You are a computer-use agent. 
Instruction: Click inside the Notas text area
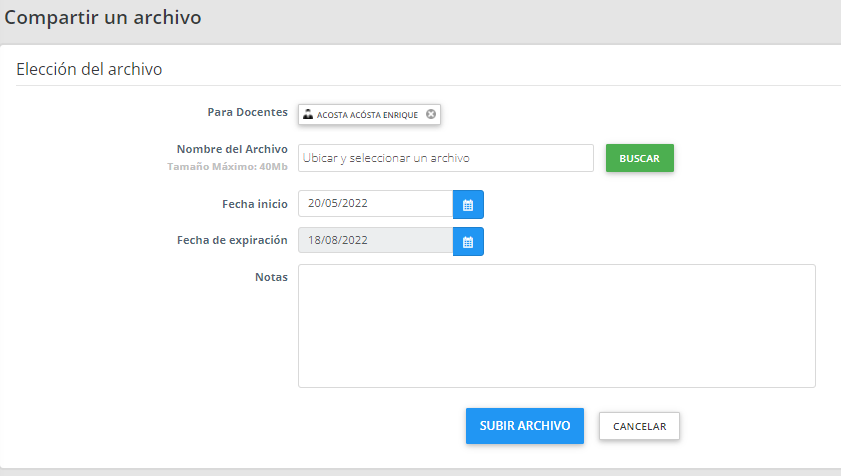(x=556, y=325)
